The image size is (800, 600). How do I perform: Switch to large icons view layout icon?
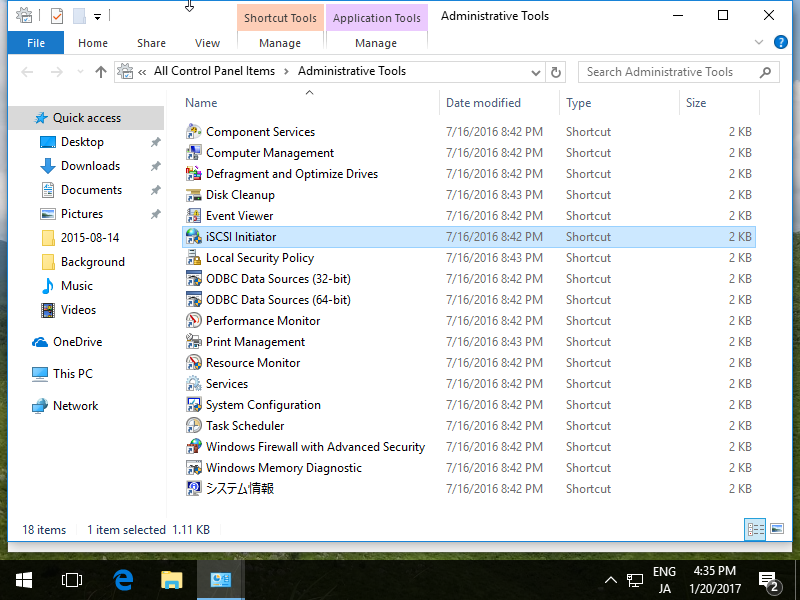tap(777, 529)
